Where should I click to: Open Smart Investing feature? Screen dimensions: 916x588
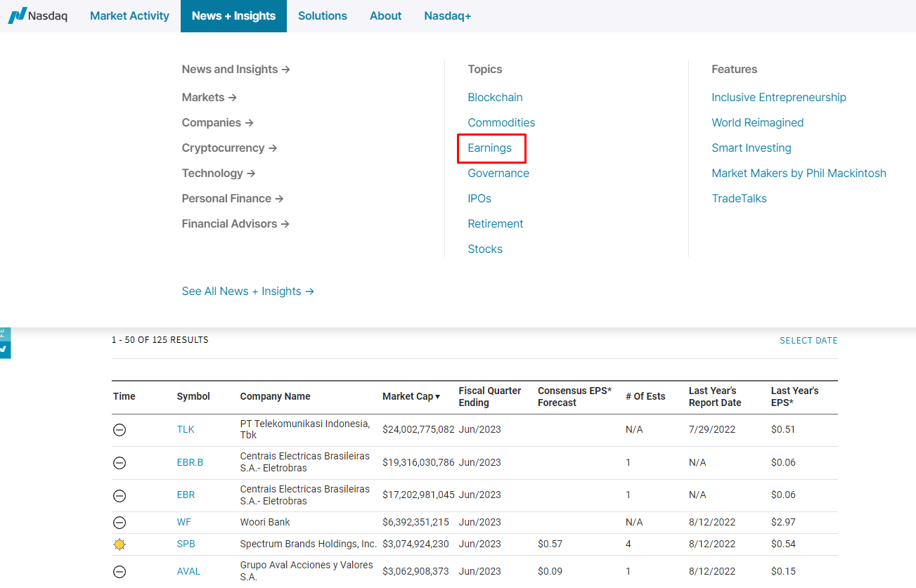coord(751,148)
